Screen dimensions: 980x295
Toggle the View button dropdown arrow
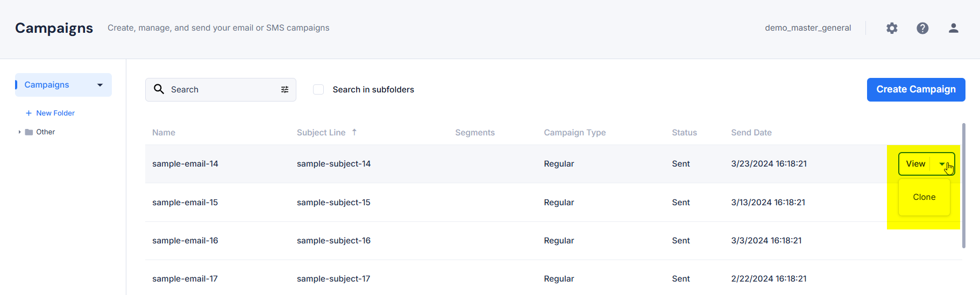[x=942, y=164]
